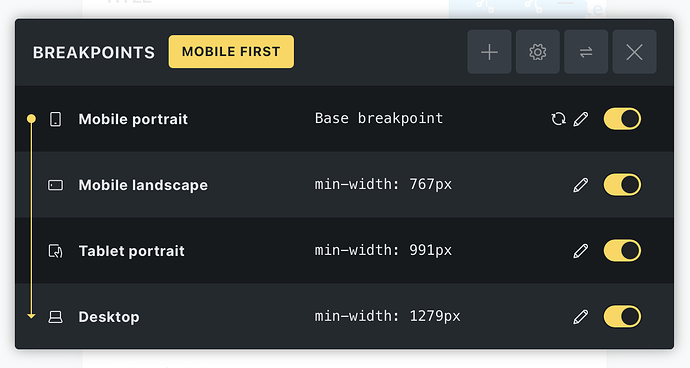The height and width of the screenshot is (368, 690).
Task: Edit the Desktop breakpoint
Action: tap(581, 317)
